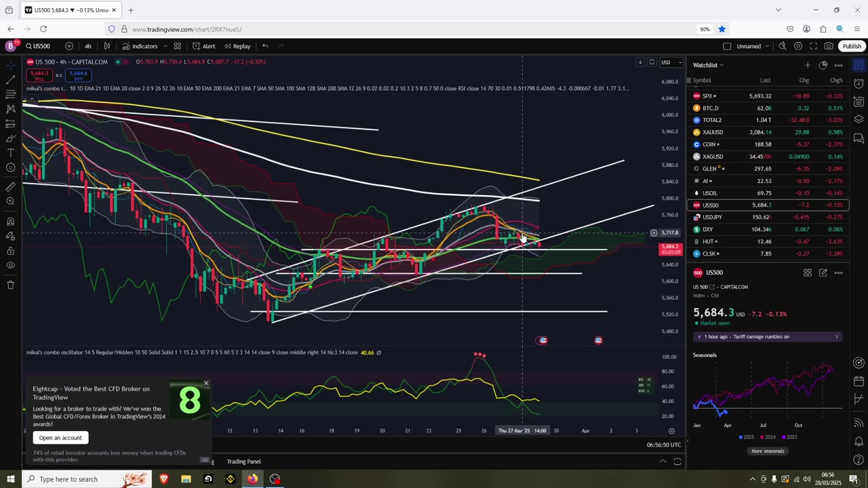Screen dimensions: 868x488
Task: Open the Windows Start menu
Action: pyautogui.click(x=10, y=479)
